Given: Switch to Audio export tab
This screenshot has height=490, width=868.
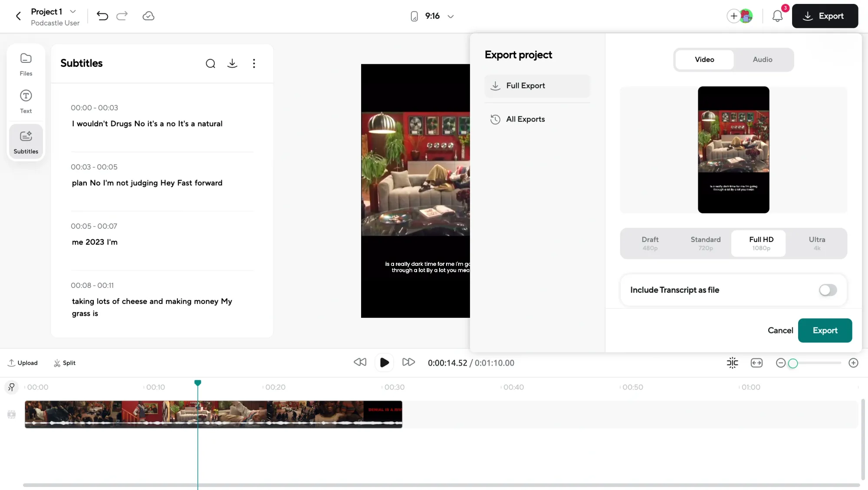Looking at the screenshot, I should point(763,59).
